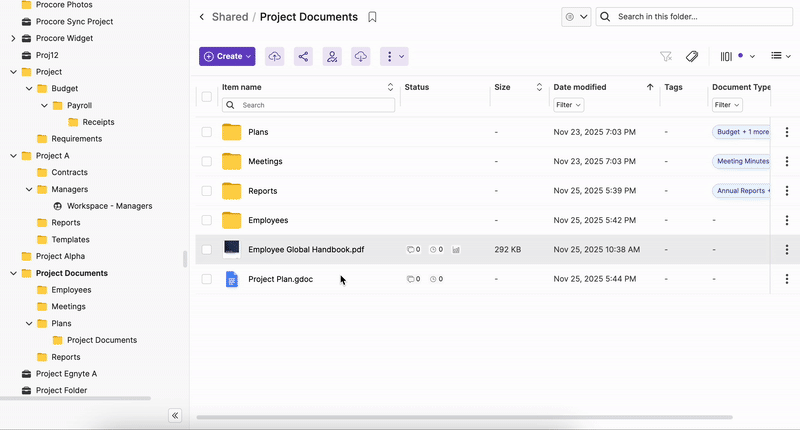The image size is (800, 430).
Task: Open Employee Global Handbook.pdf row three-dot menu
Action: tap(787, 249)
